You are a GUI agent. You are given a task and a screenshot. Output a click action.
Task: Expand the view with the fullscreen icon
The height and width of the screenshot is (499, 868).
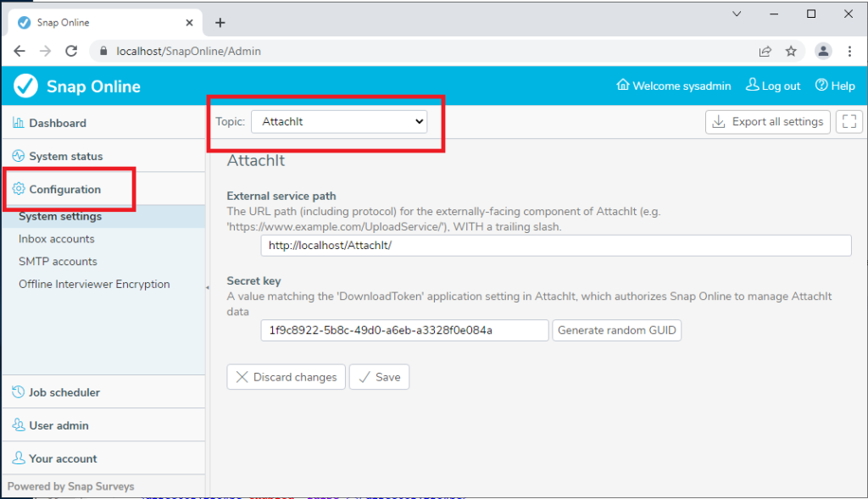849,121
